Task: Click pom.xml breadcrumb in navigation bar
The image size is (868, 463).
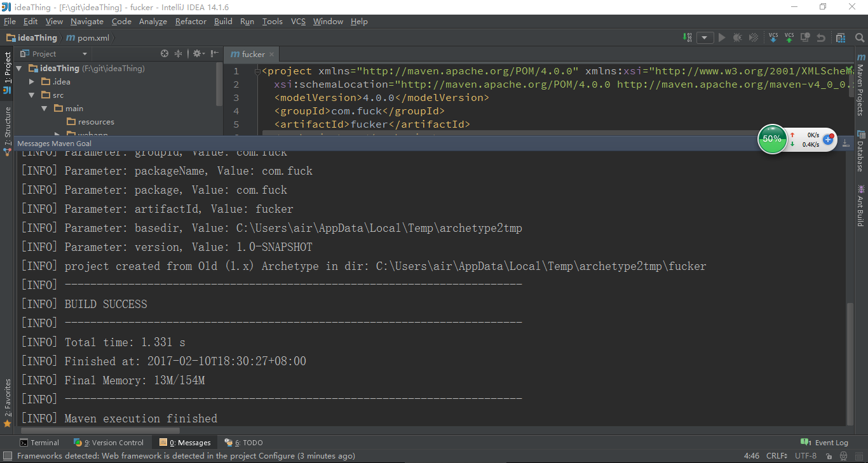Action: point(88,37)
